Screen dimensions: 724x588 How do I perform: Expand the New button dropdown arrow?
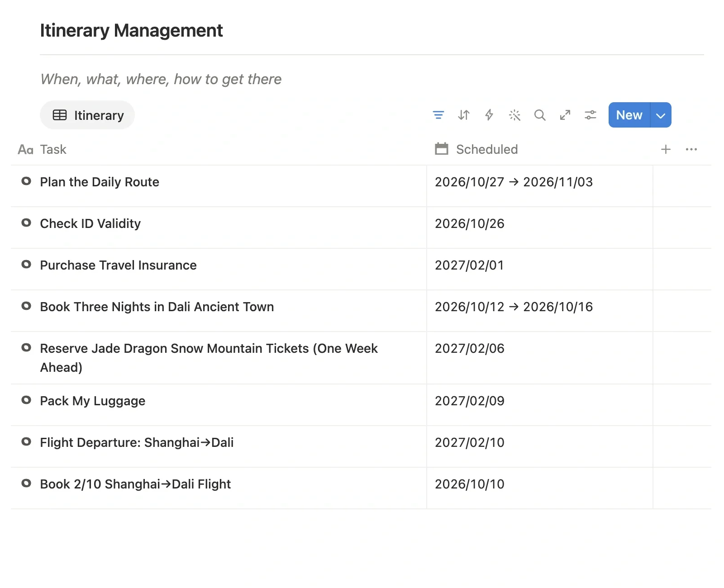(661, 115)
